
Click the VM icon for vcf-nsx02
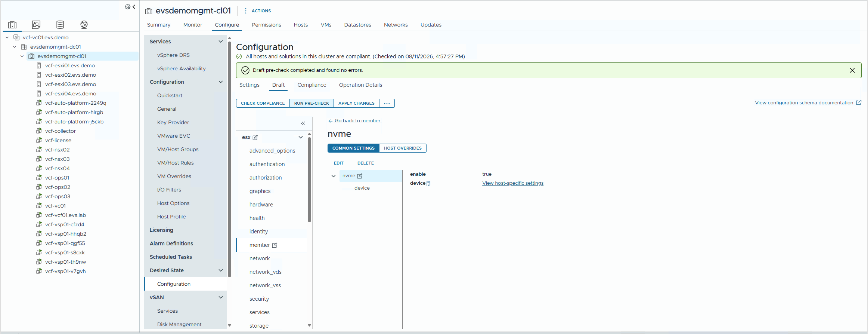tap(39, 150)
